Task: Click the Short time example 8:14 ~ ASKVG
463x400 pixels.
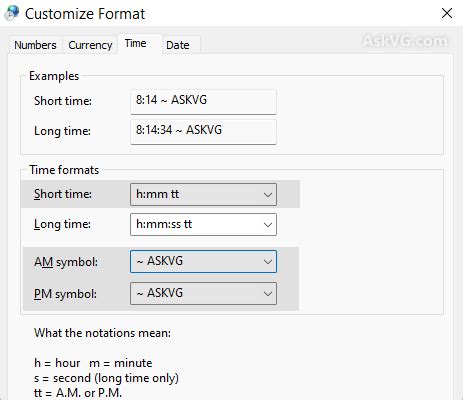Action: point(203,102)
